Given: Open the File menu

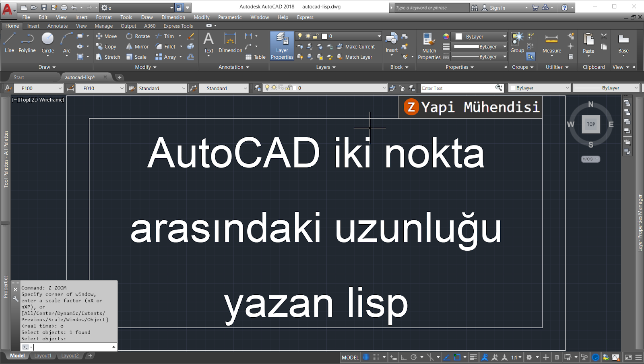Looking at the screenshot, I should tap(26, 17).
